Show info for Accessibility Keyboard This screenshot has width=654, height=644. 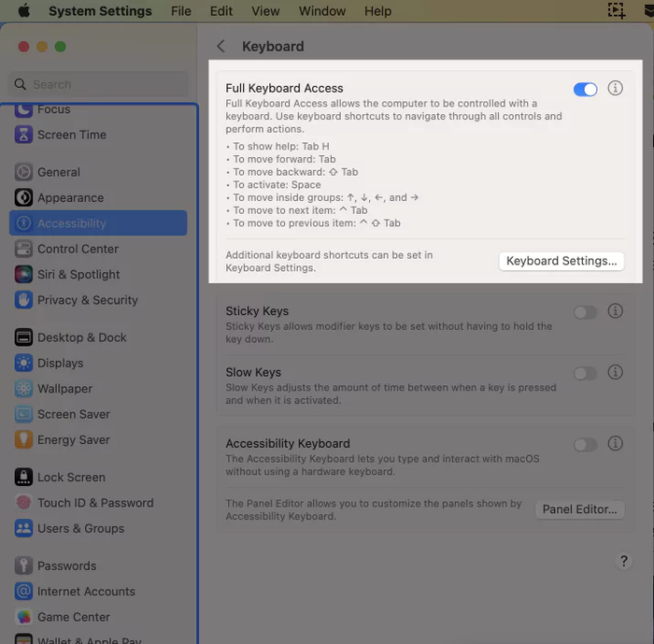click(615, 443)
